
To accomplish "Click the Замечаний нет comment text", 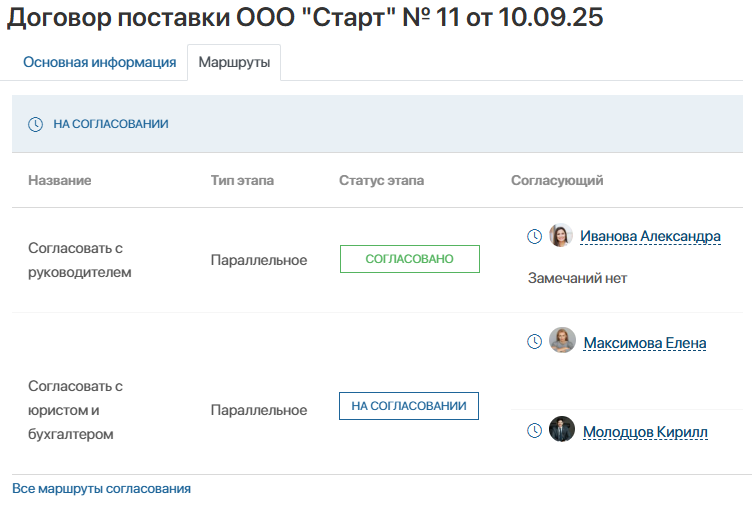I will pyautogui.click(x=577, y=278).
